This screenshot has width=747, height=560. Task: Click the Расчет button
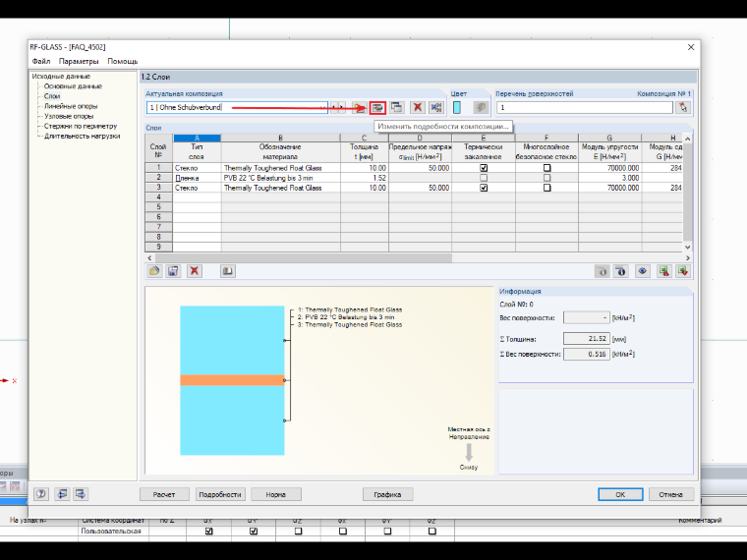pyautogui.click(x=164, y=494)
